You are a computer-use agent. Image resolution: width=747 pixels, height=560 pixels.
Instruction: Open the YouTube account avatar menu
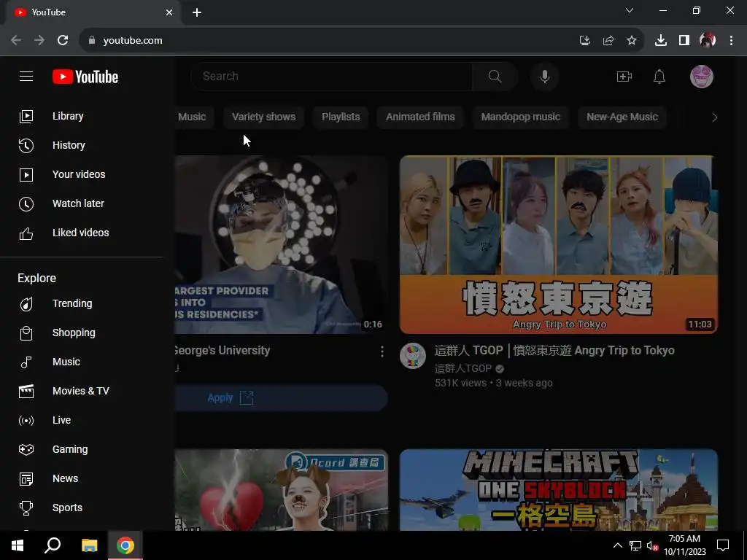[702, 76]
